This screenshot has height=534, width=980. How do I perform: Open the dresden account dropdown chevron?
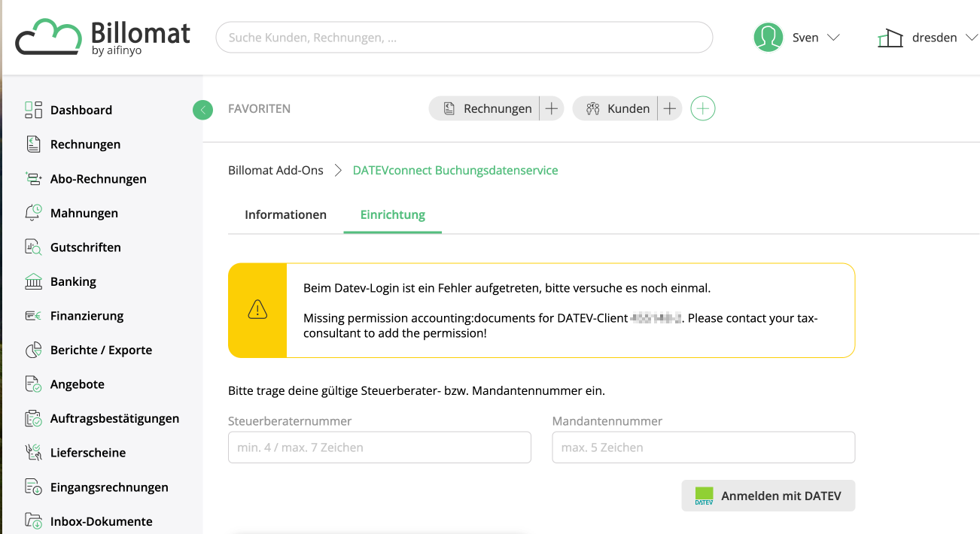(971, 38)
